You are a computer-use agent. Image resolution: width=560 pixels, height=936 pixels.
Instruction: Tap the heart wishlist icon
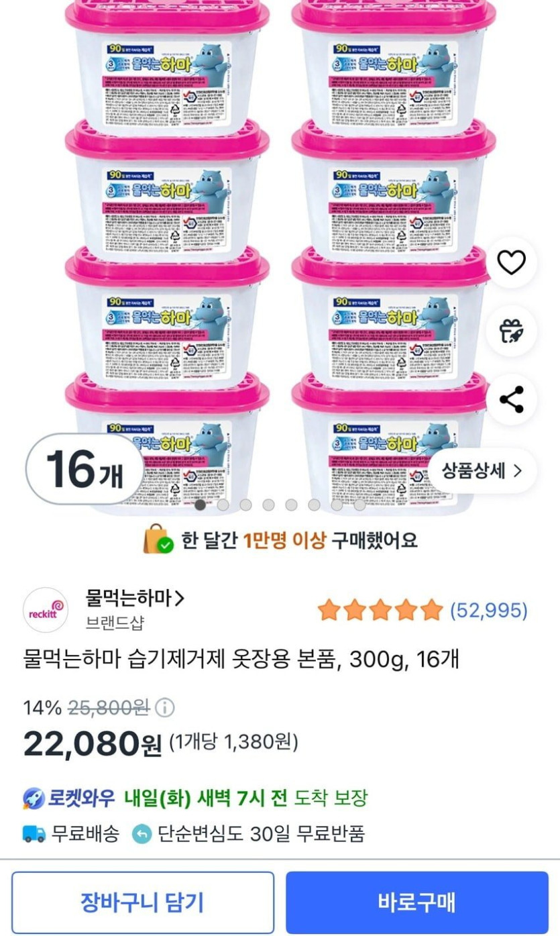[511, 263]
